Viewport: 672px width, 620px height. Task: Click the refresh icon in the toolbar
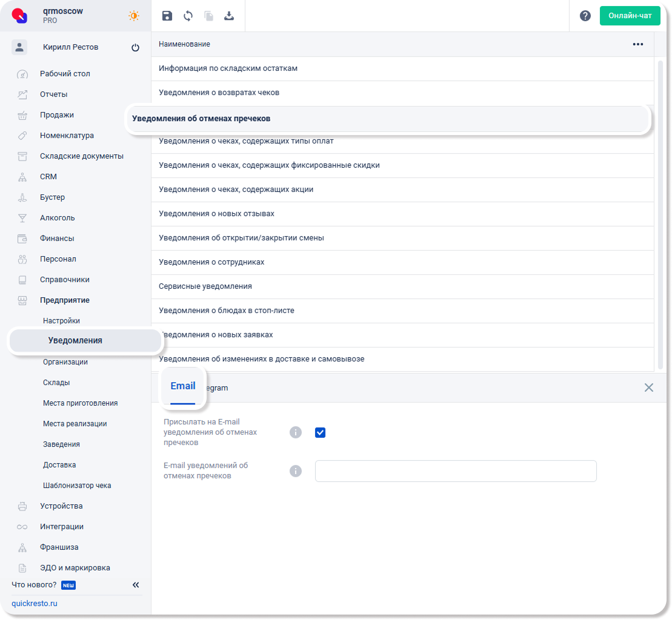click(188, 16)
